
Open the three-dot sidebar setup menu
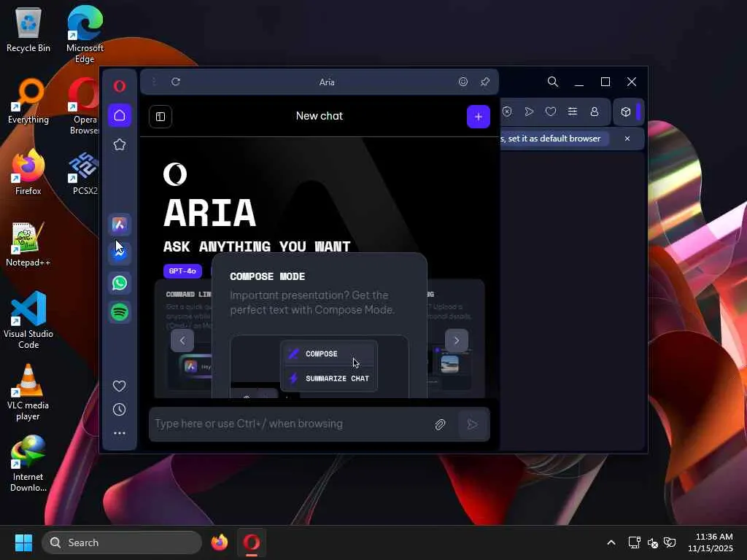[119, 433]
